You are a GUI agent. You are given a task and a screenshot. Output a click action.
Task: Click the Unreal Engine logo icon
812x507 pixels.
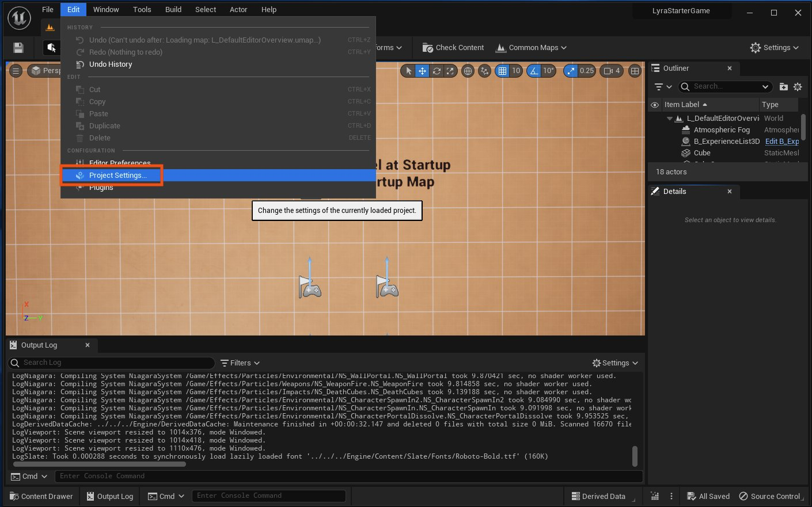pyautogui.click(x=19, y=18)
